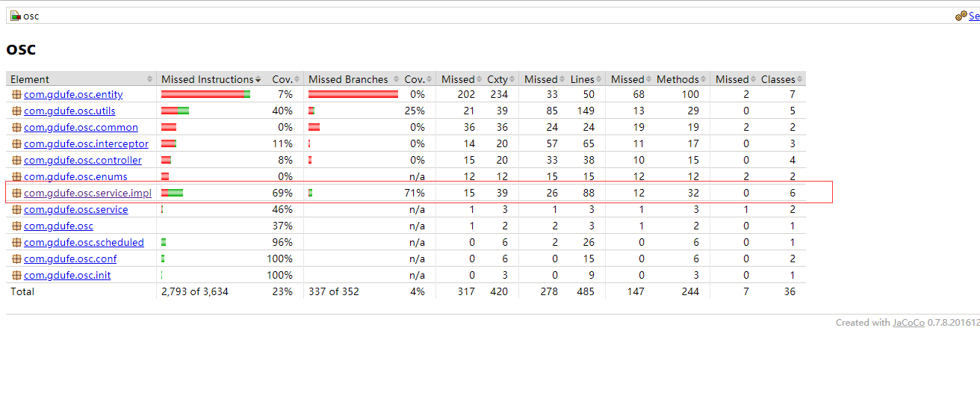Click the 69% coverage value for service.impl
The width and height of the screenshot is (980, 393).
coord(282,194)
